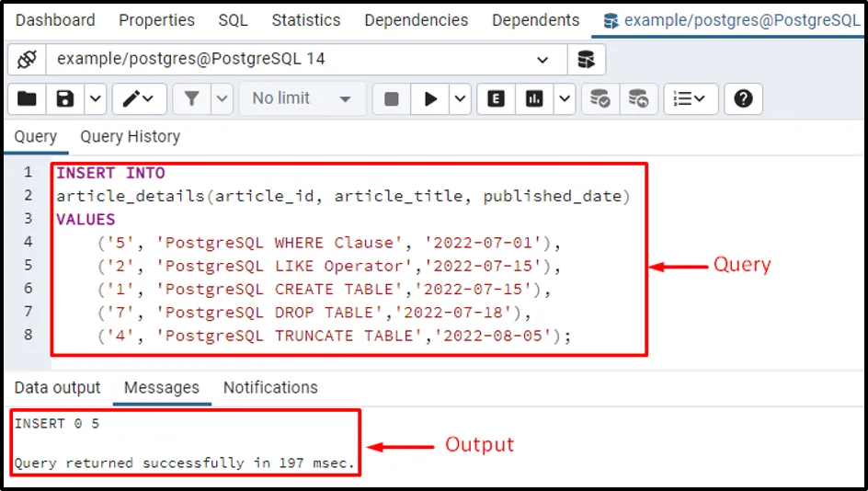Open the No limit rows dropdown
Viewport: 868px width, 491px height.
[x=303, y=99]
